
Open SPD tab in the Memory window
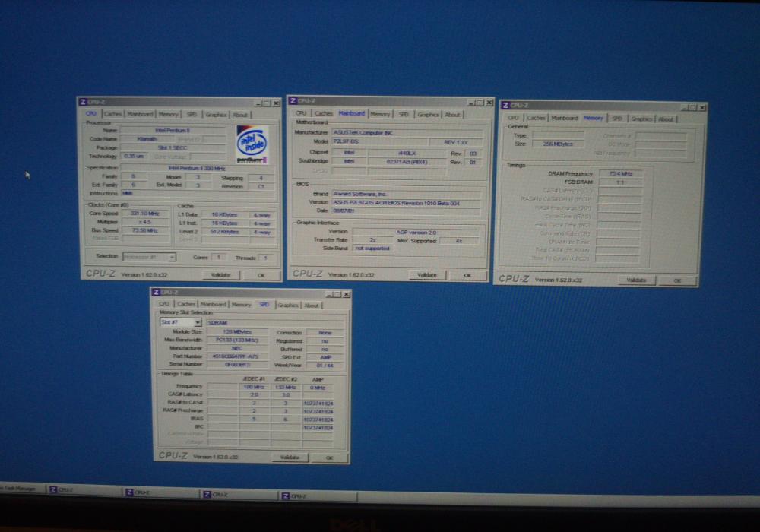(616, 119)
